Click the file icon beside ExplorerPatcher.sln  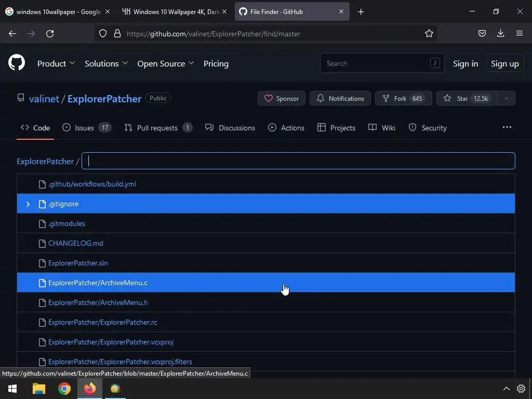click(x=42, y=263)
